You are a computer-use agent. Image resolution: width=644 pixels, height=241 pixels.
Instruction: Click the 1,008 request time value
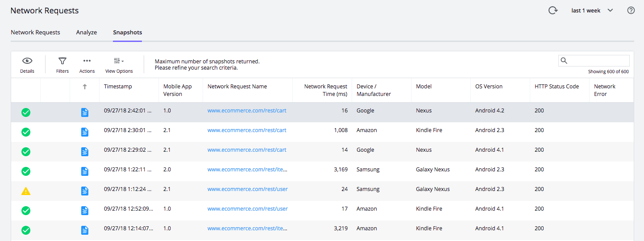tap(341, 130)
